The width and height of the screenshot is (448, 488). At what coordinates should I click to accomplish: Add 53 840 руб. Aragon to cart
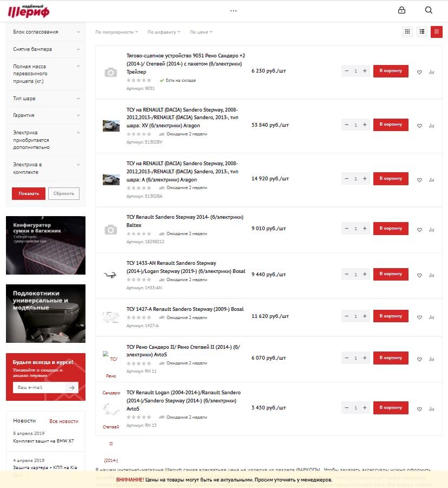click(391, 125)
